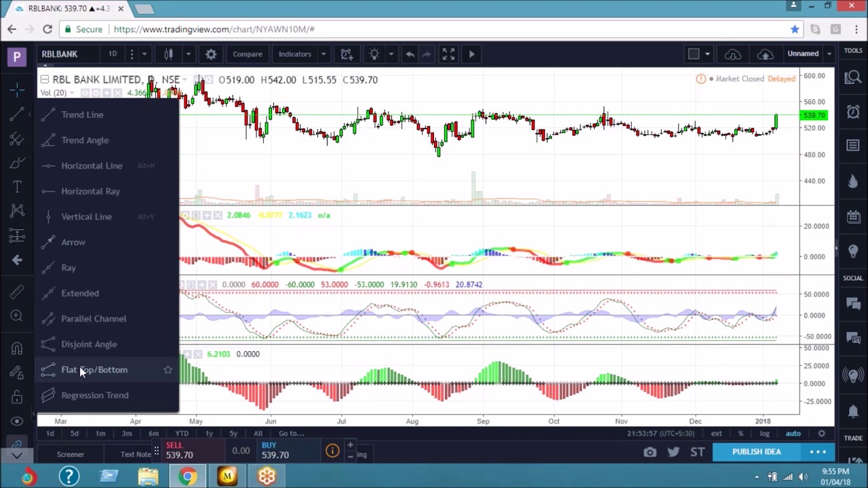This screenshot has width=868, height=488.
Task: Favorite the Flat Top/Bottom tool with star
Action: [x=167, y=369]
